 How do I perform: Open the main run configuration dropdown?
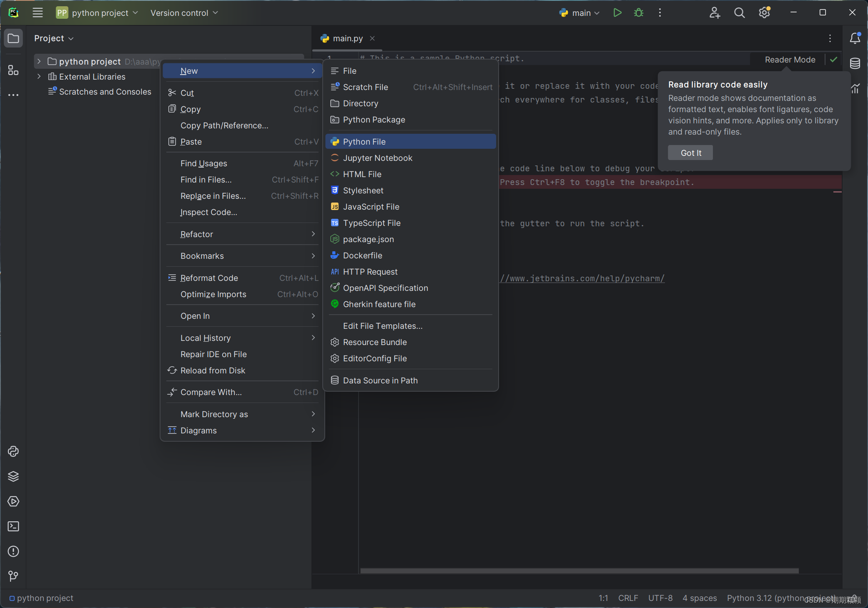click(x=580, y=13)
